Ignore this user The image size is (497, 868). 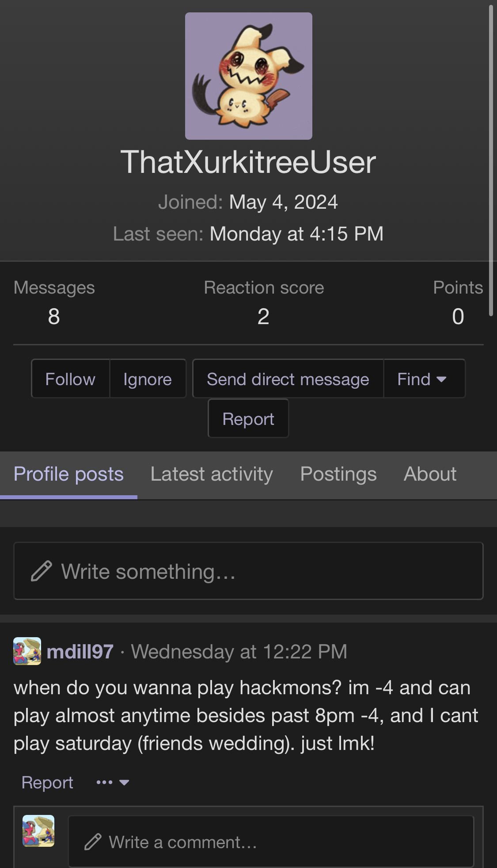click(x=148, y=379)
